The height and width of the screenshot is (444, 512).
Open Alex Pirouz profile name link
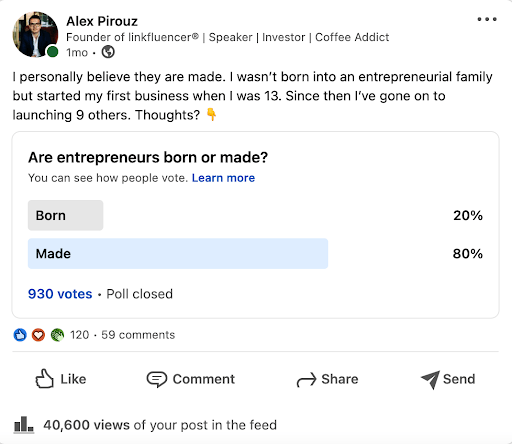[x=102, y=21]
